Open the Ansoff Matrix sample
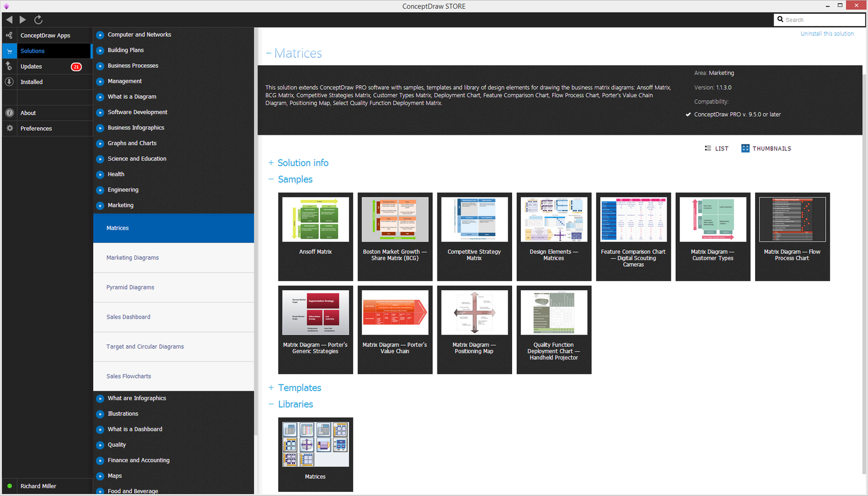 pyautogui.click(x=315, y=236)
